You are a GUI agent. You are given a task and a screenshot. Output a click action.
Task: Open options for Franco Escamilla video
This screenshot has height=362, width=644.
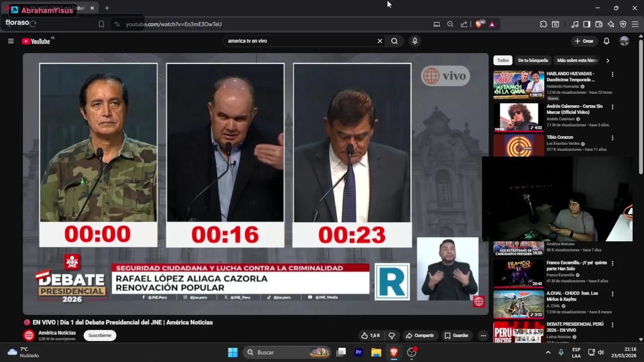[612, 263]
